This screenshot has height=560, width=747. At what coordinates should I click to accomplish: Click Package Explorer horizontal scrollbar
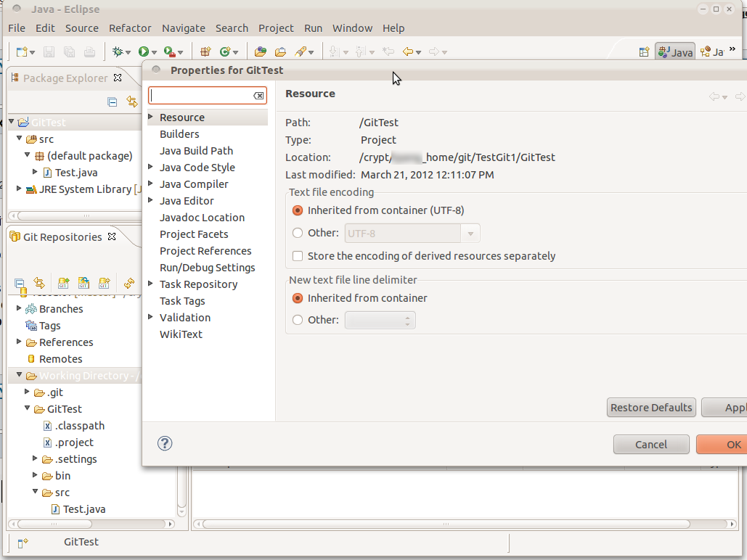pos(78,215)
